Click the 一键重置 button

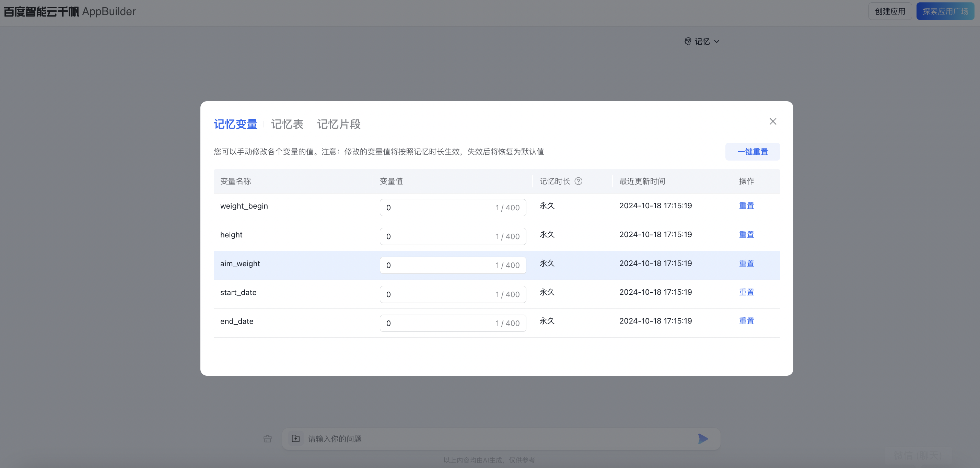click(x=752, y=152)
